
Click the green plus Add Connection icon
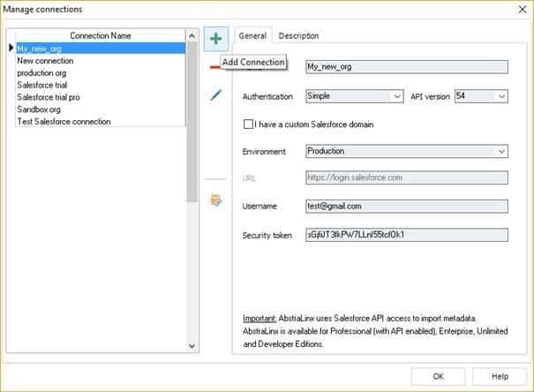coord(216,39)
